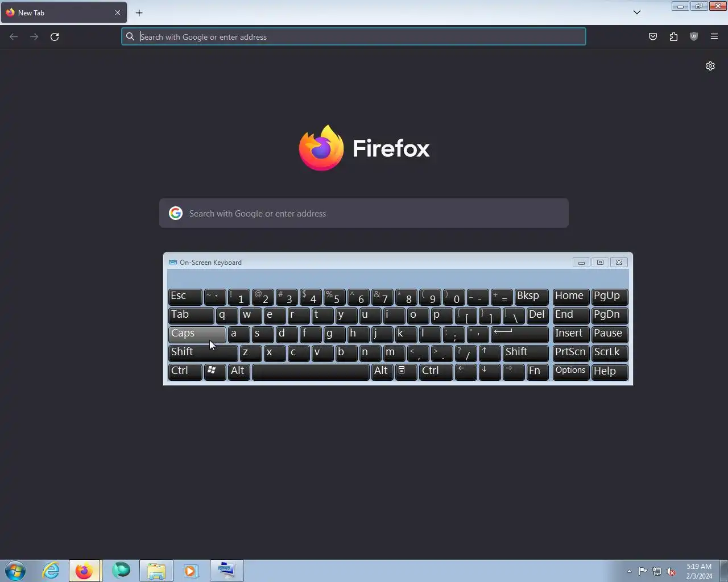This screenshot has height=582, width=728.
Task: Click the right arrow key
Action: (x=514, y=371)
